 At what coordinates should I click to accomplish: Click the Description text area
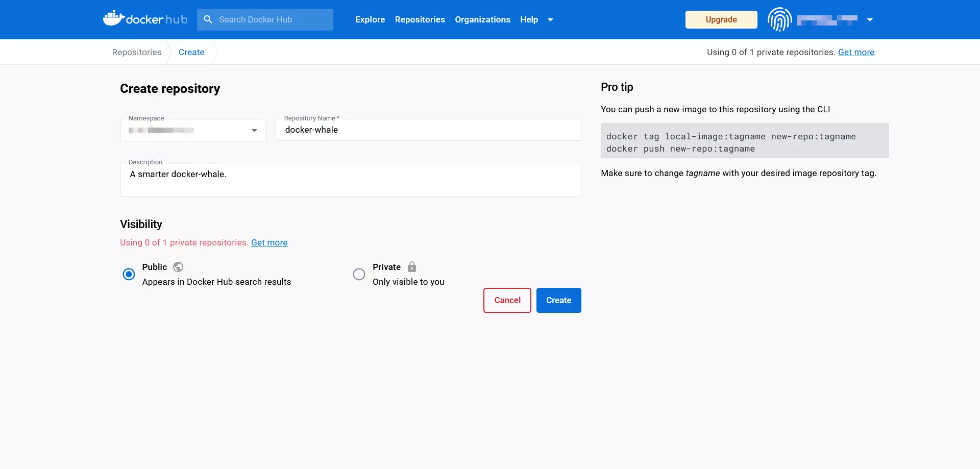click(350, 180)
